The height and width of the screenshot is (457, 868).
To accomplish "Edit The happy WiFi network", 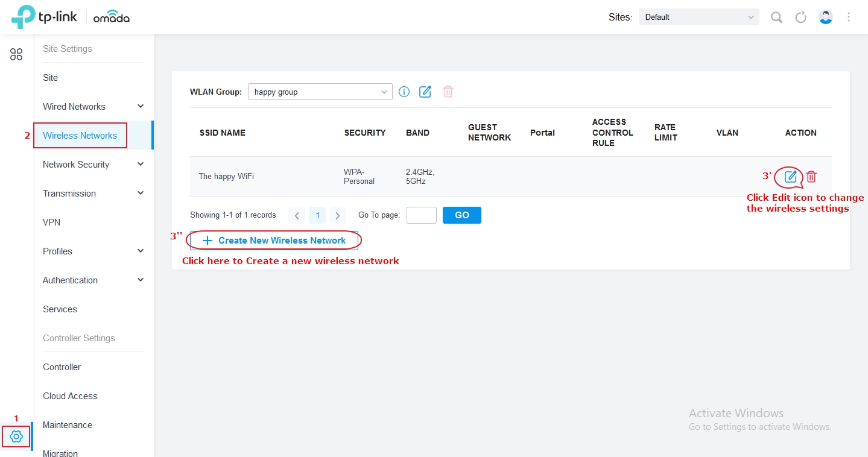I will 791,177.
